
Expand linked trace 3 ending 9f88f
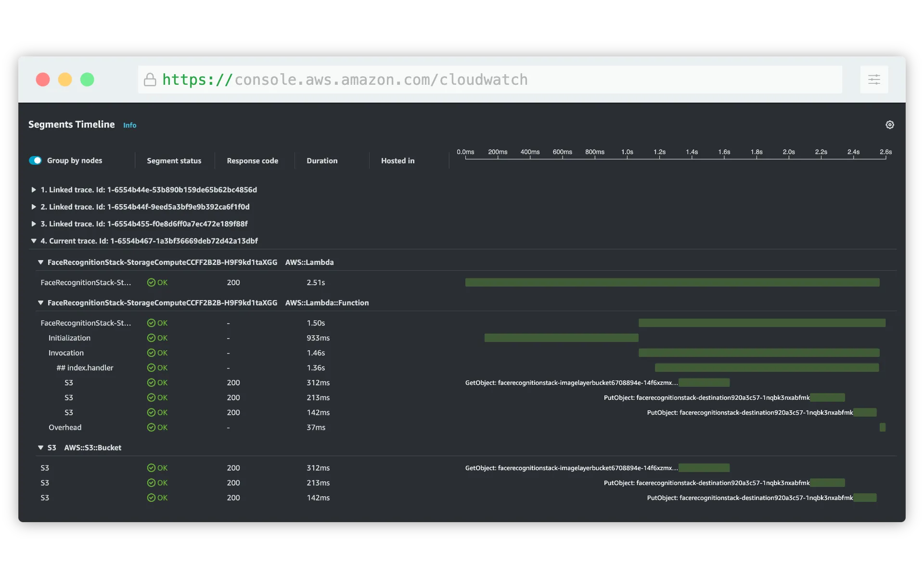34,224
